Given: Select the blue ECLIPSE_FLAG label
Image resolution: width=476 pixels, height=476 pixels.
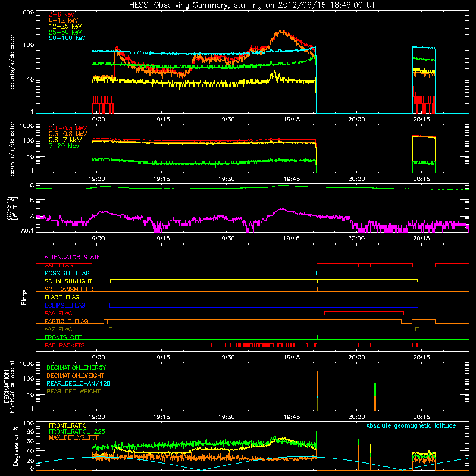Looking at the screenshot, I should (65, 305).
